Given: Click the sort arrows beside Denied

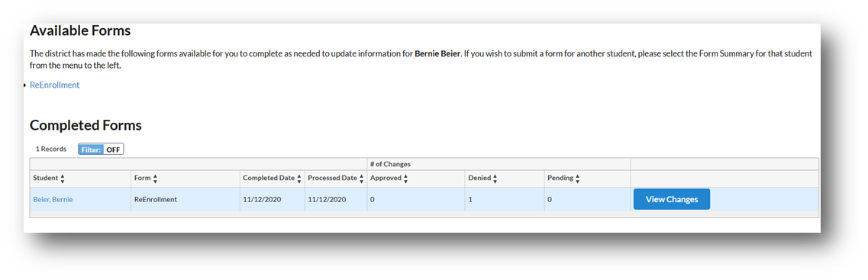Looking at the screenshot, I should tap(495, 179).
